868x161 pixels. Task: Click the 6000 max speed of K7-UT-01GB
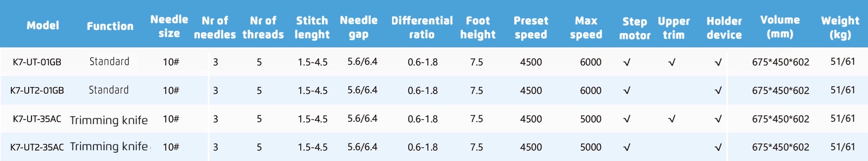(x=590, y=62)
